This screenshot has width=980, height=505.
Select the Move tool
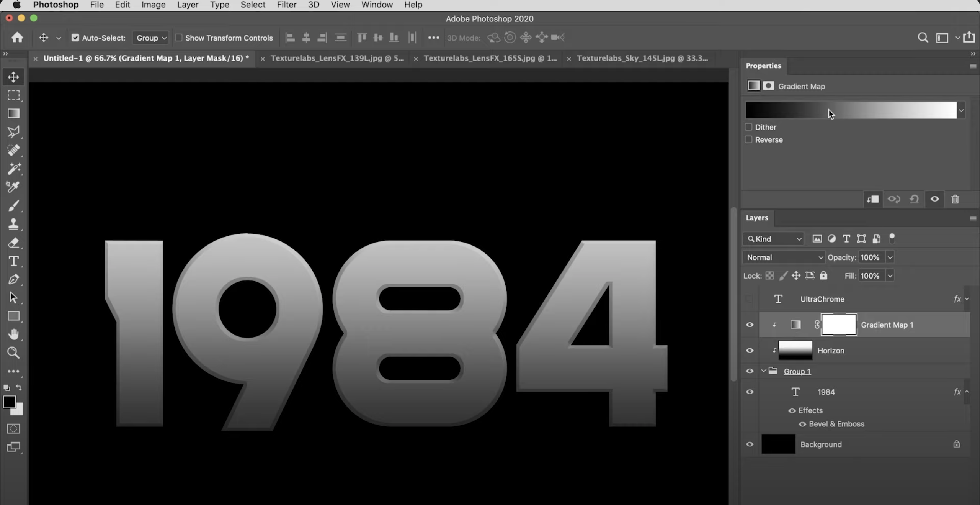coord(14,77)
